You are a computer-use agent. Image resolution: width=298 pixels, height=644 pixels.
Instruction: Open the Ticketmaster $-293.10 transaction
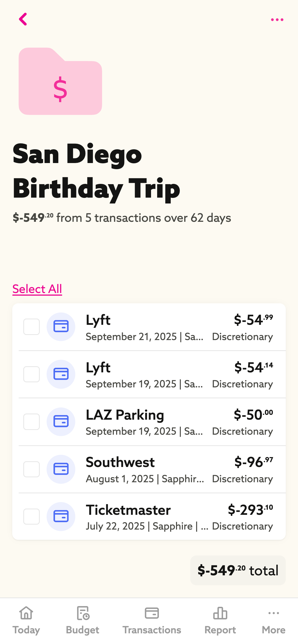tap(178, 517)
